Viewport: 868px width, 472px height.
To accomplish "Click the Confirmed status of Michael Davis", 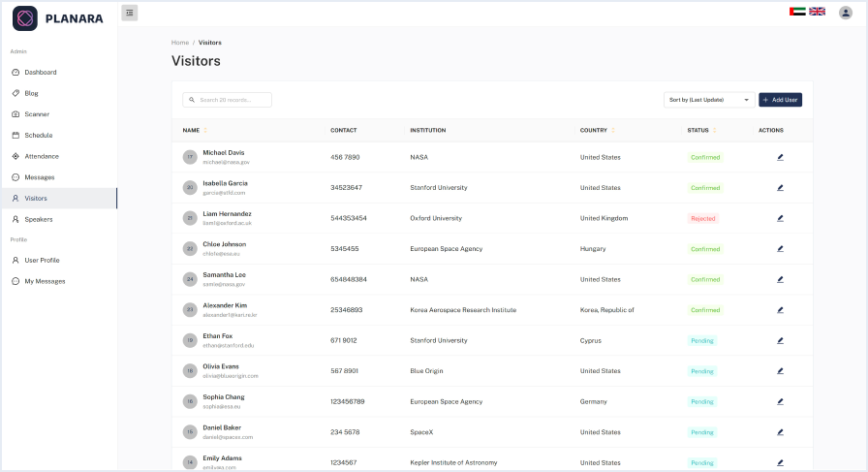I will [705, 157].
